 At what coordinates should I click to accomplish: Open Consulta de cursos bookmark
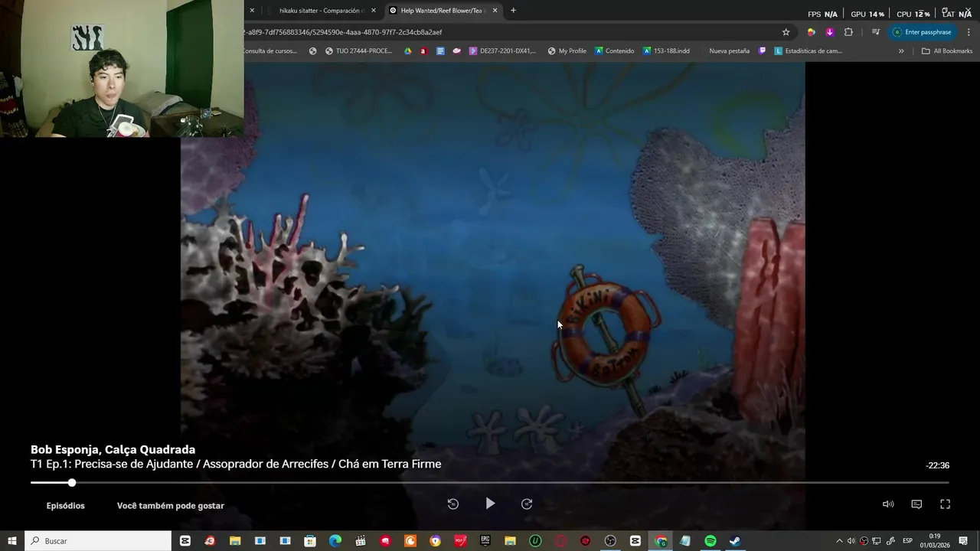click(x=269, y=51)
